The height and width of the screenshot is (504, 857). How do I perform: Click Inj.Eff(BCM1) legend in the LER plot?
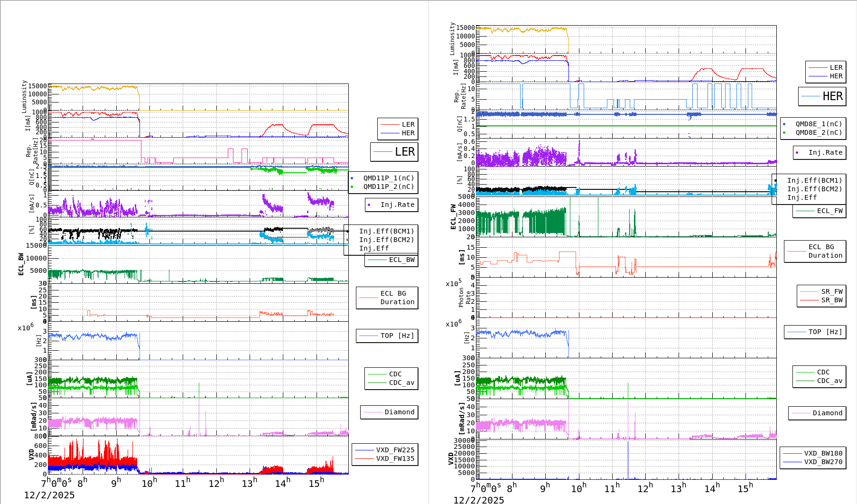[x=386, y=231]
